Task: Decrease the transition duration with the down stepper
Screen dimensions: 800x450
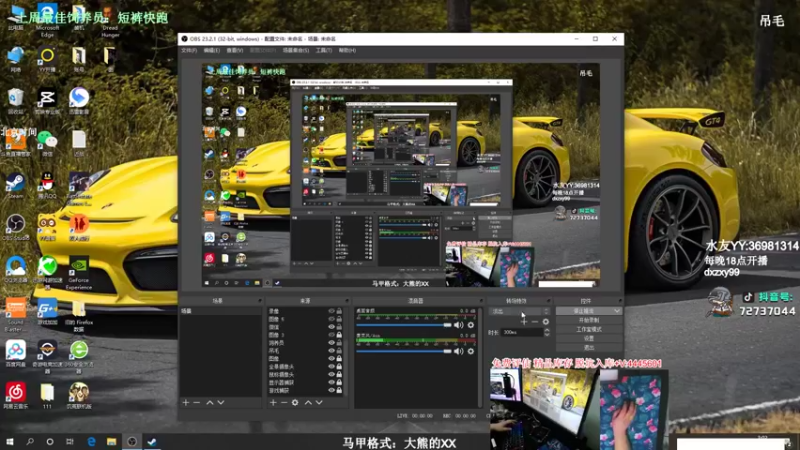Action: pyautogui.click(x=547, y=334)
